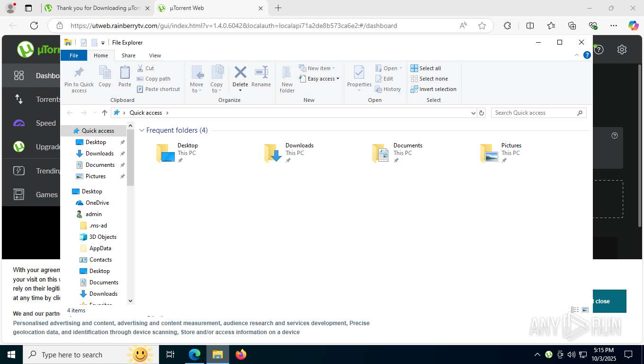The width and height of the screenshot is (644, 364).
Task: Switch to the Share ribbon tab
Action: [128, 55]
